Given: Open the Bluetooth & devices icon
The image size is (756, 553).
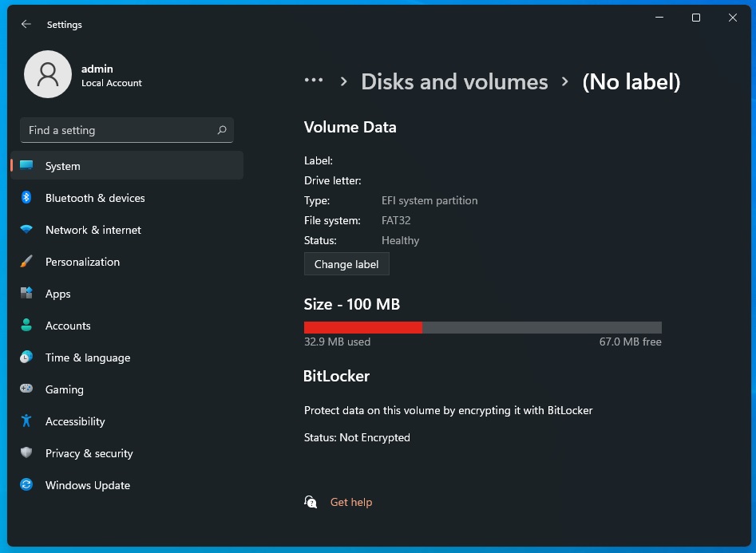Looking at the screenshot, I should pos(26,198).
